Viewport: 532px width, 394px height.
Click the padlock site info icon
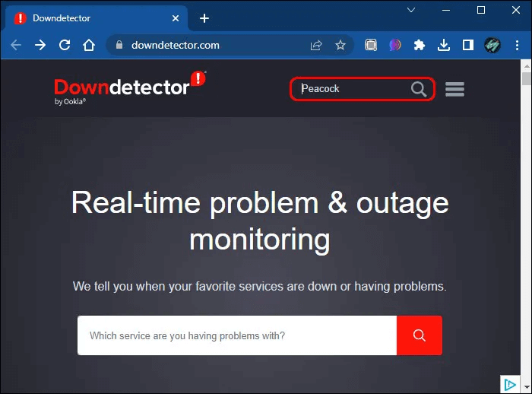(119, 45)
